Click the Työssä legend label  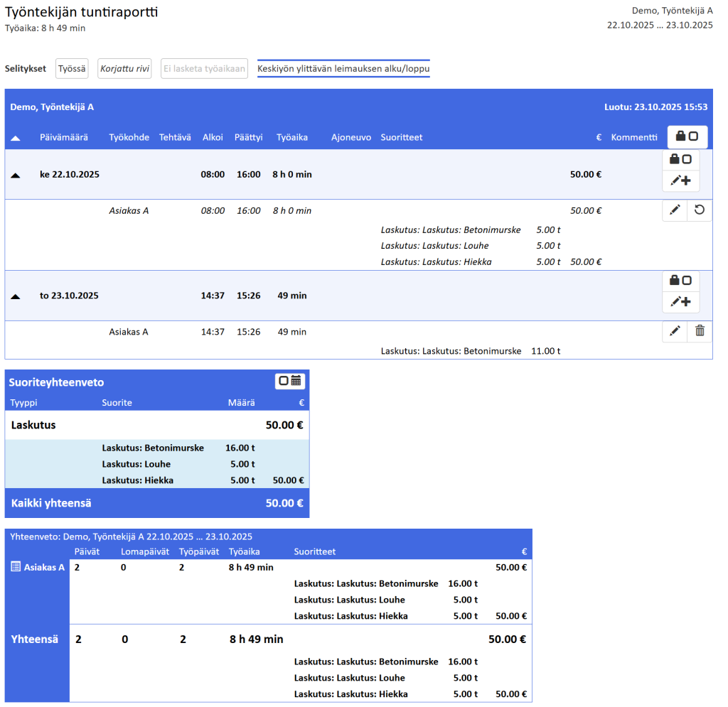(72, 69)
